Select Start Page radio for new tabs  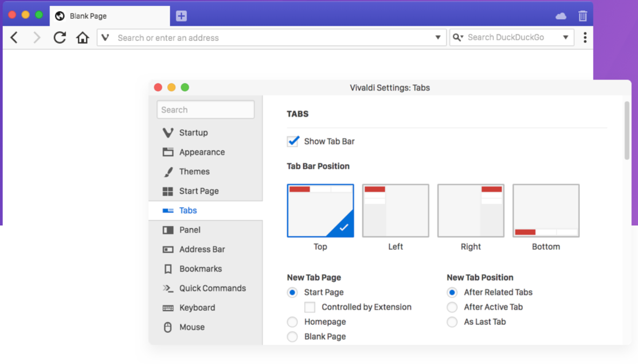[292, 293]
